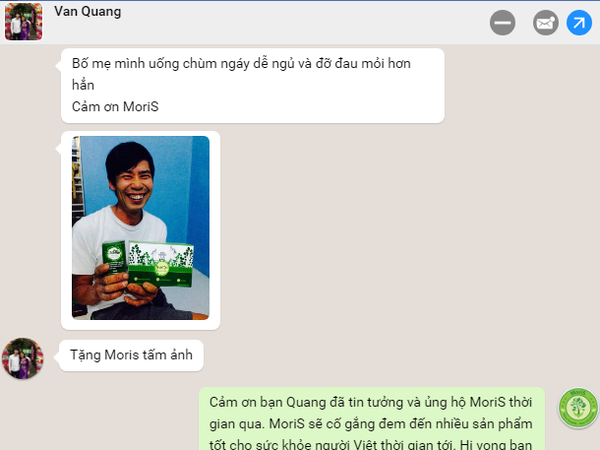Click reply line "tốt cho sức khỏe người Việt"
600x450 pixels.
(371, 444)
